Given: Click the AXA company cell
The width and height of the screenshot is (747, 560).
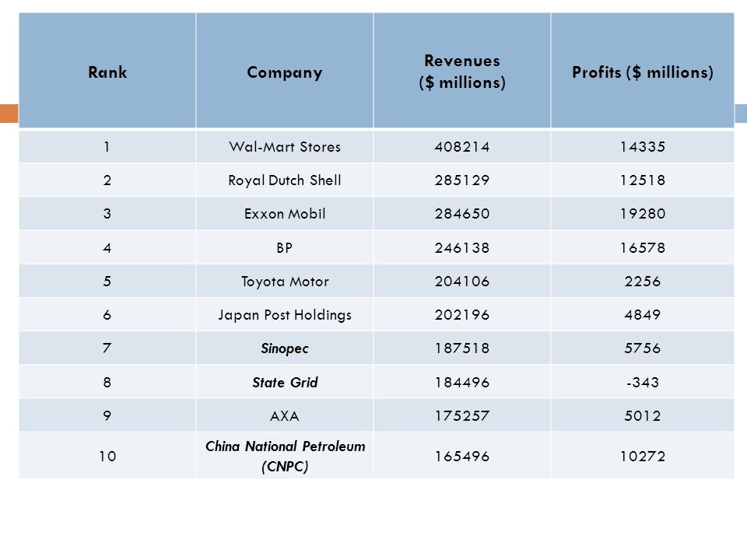Looking at the screenshot, I should (x=285, y=416).
